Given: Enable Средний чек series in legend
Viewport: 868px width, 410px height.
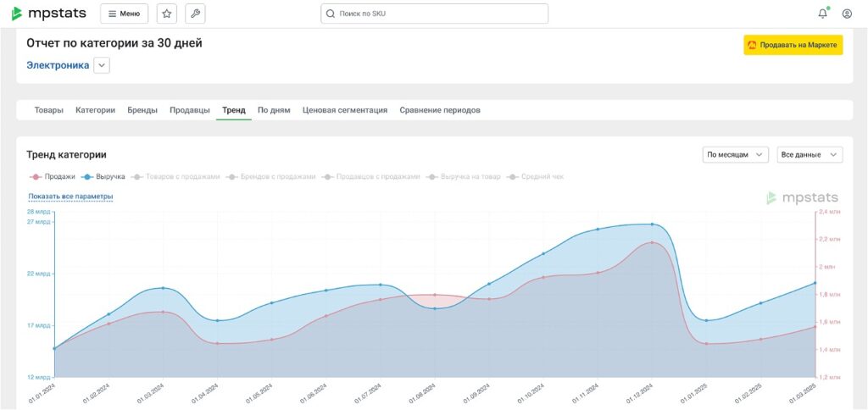Looking at the screenshot, I should point(537,176).
